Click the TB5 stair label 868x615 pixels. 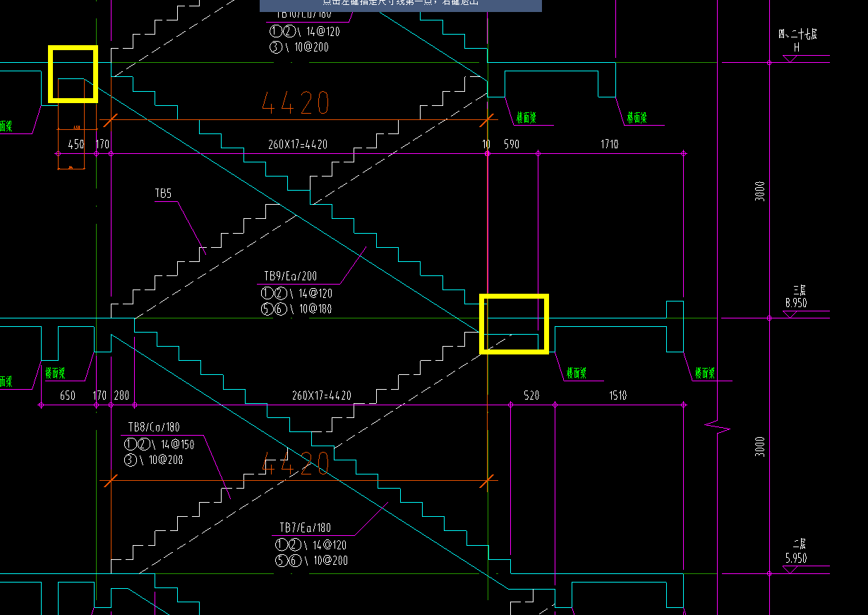[163, 193]
